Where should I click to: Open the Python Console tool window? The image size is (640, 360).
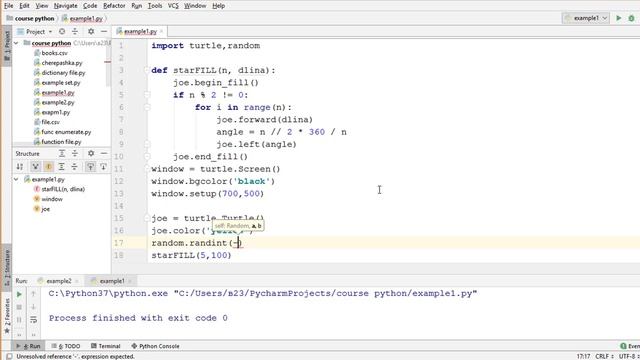pos(156,346)
